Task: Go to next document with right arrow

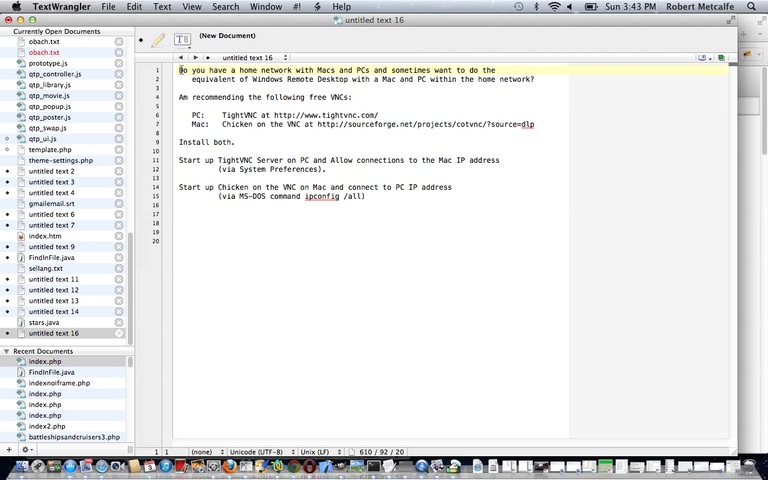Action: click(195, 57)
